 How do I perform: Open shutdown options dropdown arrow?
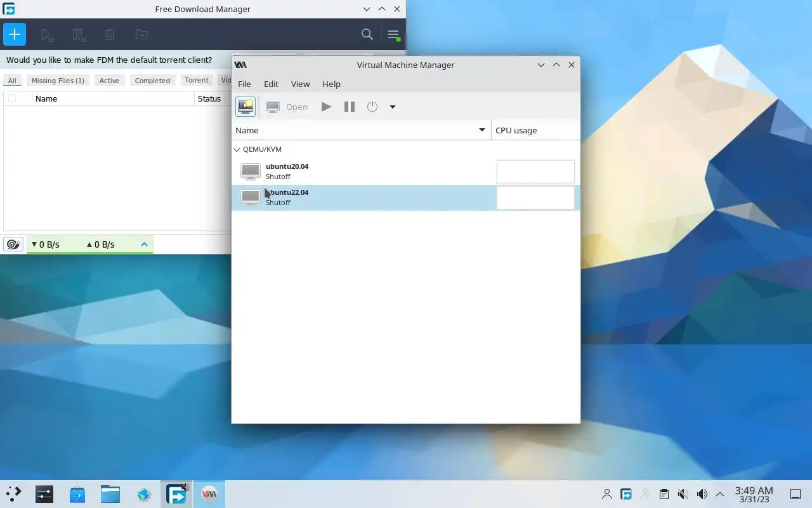click(393, 107)
